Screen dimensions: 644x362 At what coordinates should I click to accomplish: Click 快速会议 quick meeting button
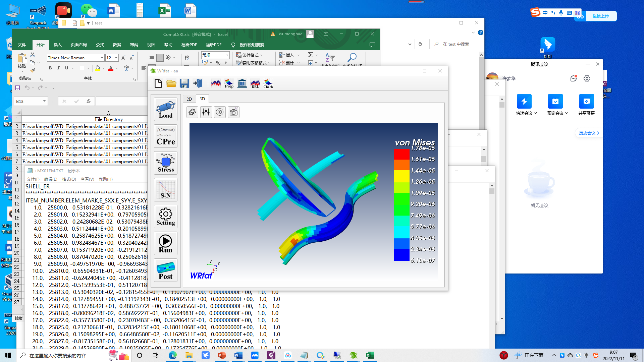coord(524,105)
